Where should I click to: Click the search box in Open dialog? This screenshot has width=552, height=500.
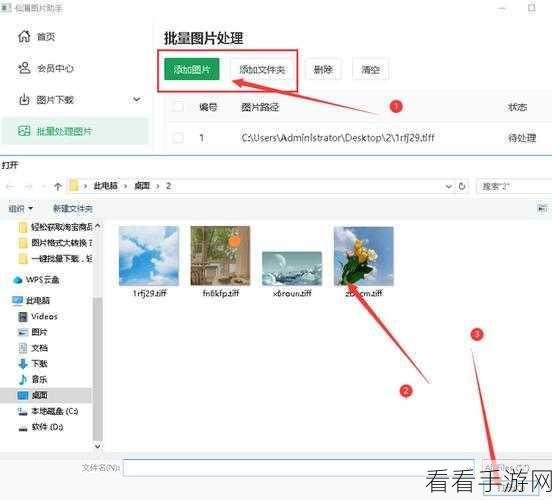514,186
